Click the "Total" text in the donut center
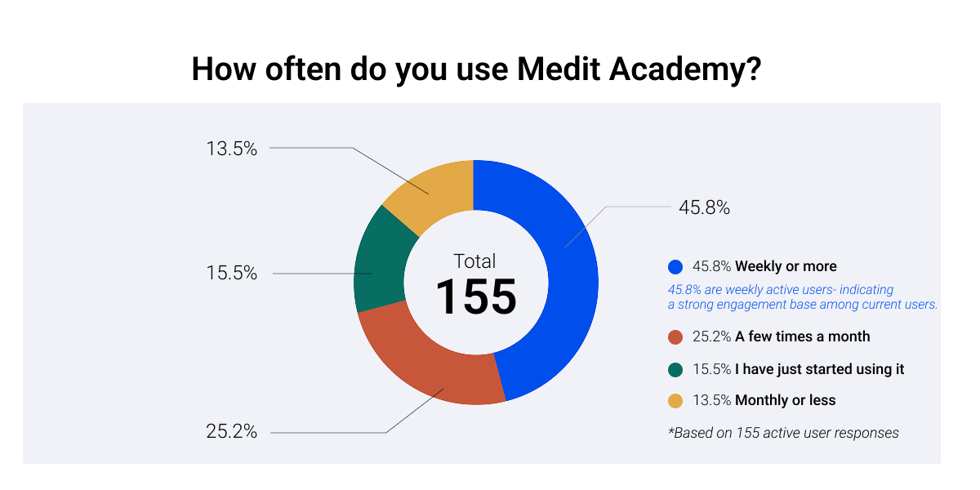This screenshot has height=490, width=980. tap(475, 261)
